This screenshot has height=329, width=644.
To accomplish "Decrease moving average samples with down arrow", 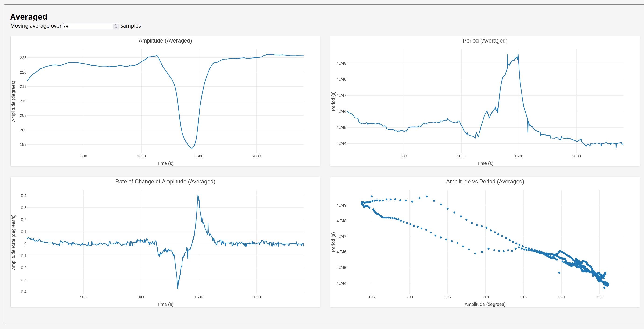I will (115, 27).
